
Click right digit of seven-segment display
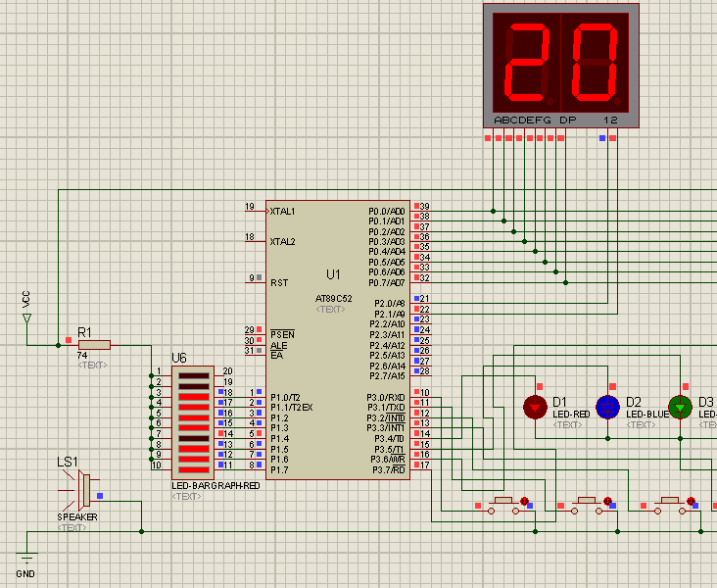click(x=595, y=63)
